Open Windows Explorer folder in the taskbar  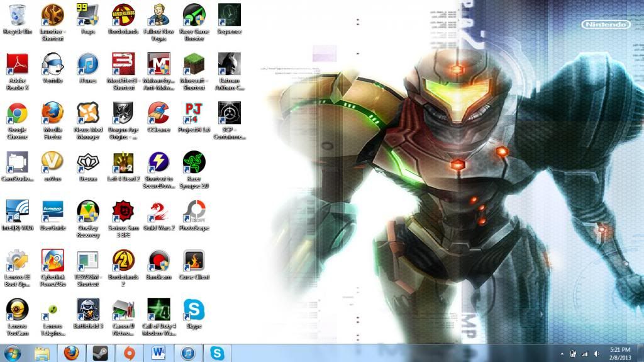[x=42, y=353]
